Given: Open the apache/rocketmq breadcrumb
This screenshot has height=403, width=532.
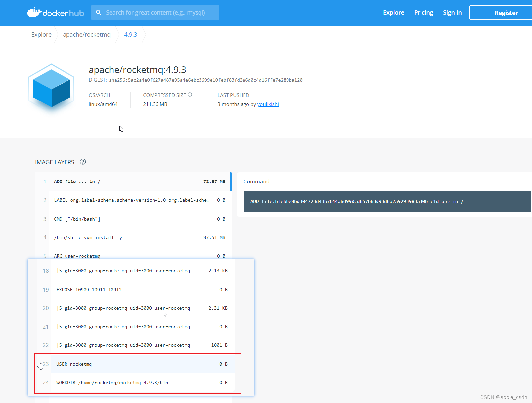Looking at the screenshot, I should tap(87, 35).
